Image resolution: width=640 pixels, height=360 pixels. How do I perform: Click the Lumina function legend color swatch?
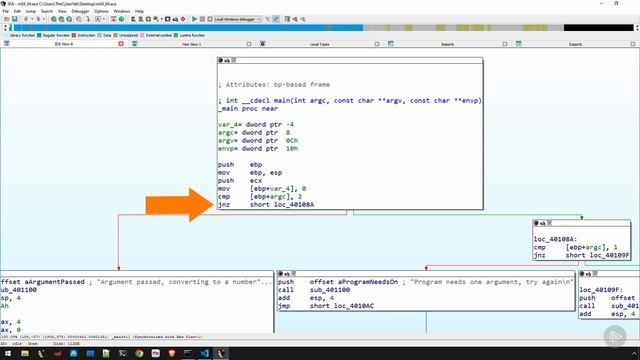coord(176,36)
